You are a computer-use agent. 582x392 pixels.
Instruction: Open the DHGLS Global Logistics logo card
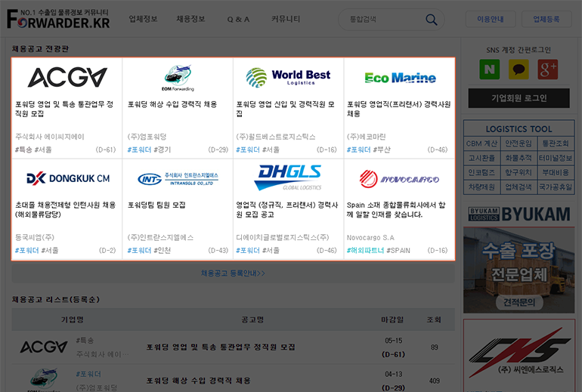(288, 177)
